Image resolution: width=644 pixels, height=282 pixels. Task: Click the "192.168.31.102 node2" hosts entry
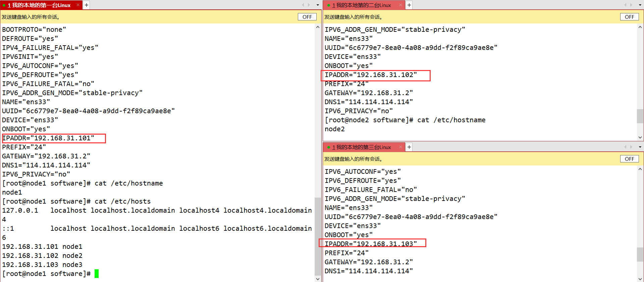42,256
